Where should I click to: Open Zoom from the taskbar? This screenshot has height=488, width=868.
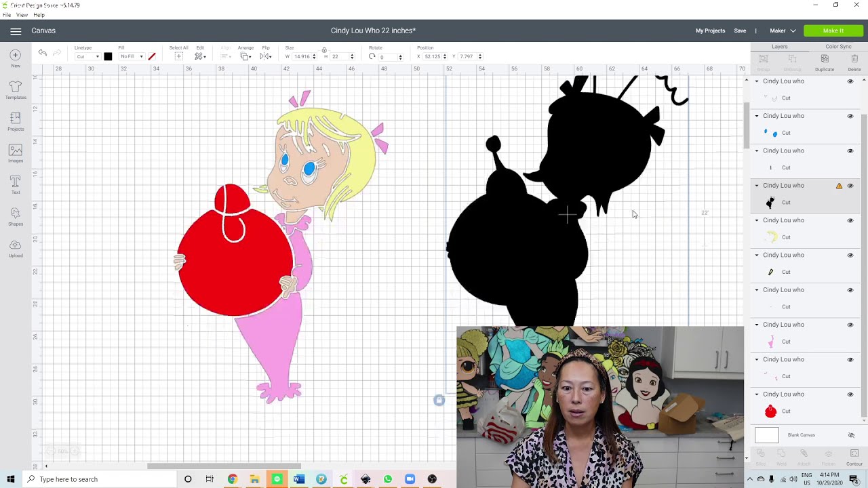410,479
